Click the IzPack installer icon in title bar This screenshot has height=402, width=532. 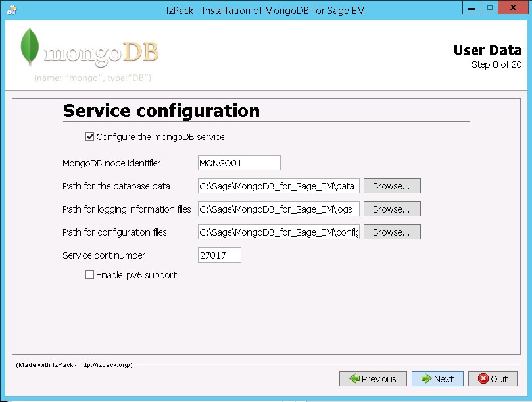coord(11,10)
